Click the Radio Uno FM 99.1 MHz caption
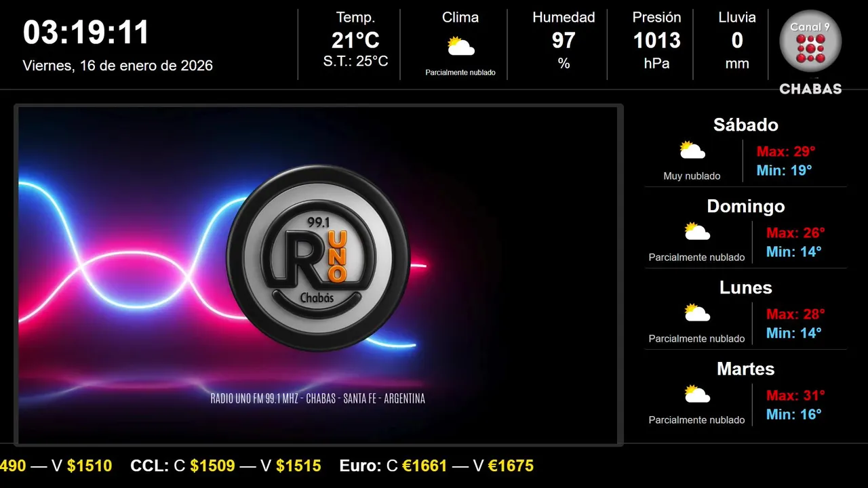This screenshot has height=488, width=868. pyautogui.click(x=318, y=399)
